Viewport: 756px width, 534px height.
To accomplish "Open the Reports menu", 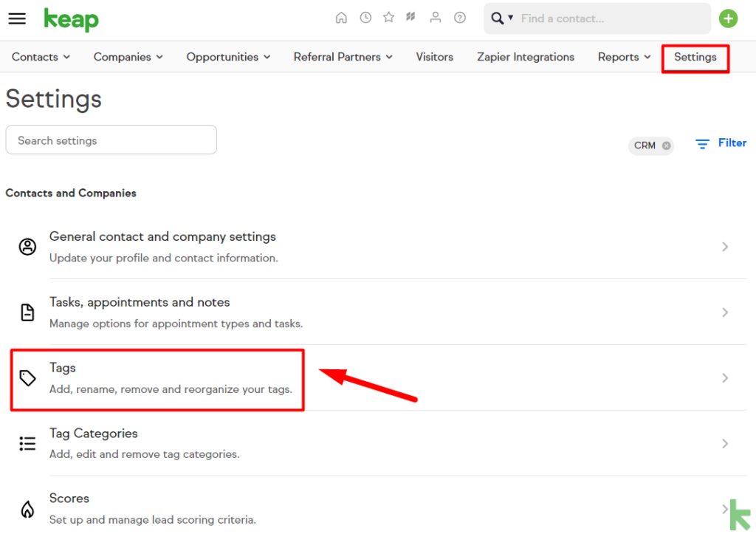I will click(x=625, y=57).
